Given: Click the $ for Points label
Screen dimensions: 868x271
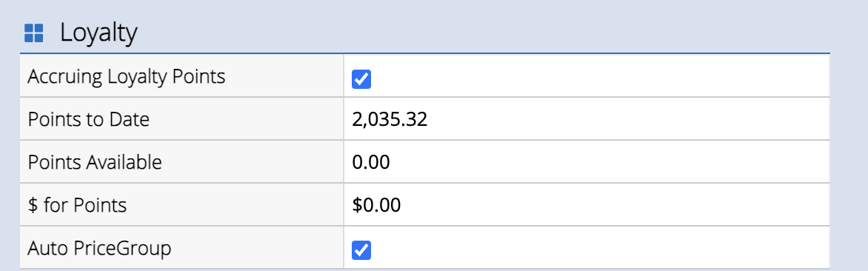Looking at the screenshot, I should 77,205.
